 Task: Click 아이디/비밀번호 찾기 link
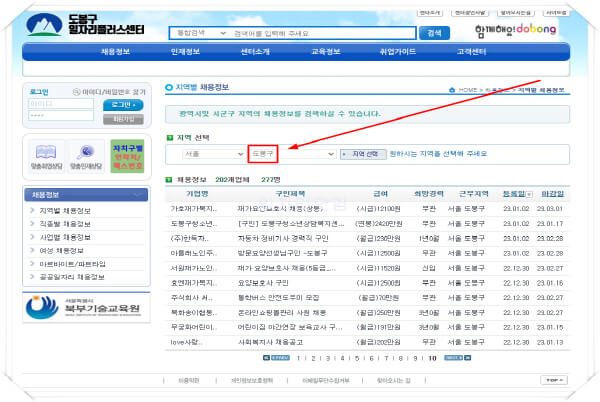click(x=110, y=92)
